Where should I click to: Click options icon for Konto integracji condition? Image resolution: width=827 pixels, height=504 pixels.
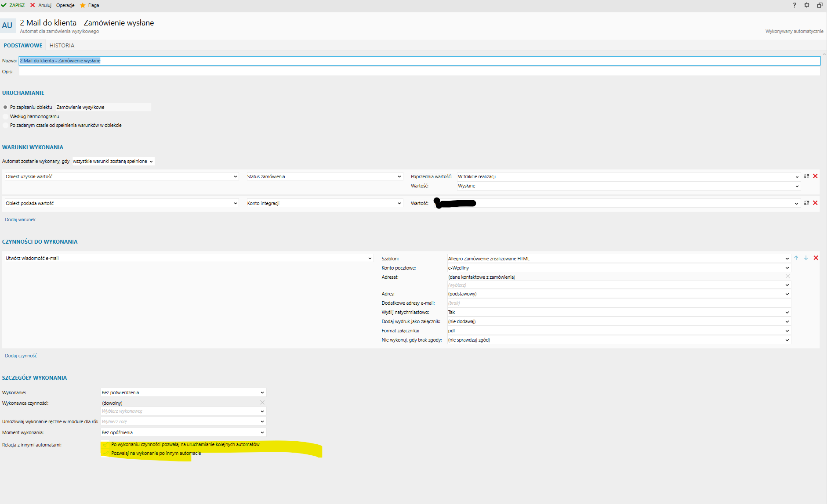click(x=806, y=203)
